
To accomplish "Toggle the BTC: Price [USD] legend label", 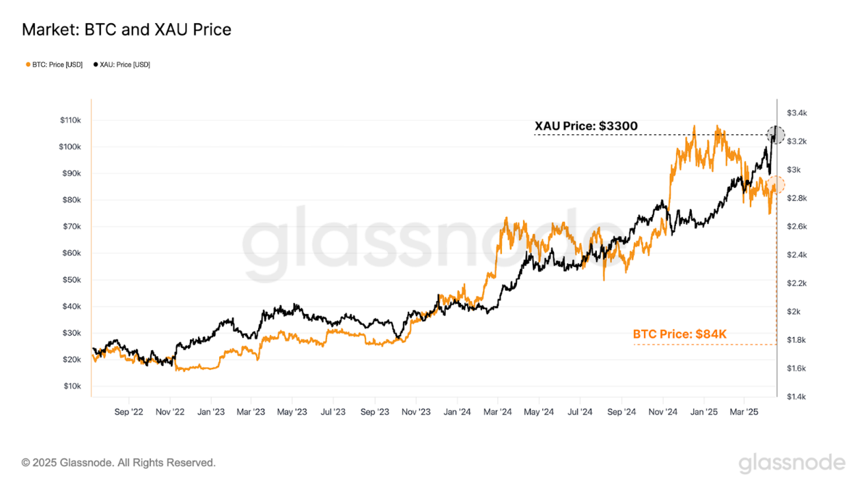I will pyautogui.click(x=57, y=65).
